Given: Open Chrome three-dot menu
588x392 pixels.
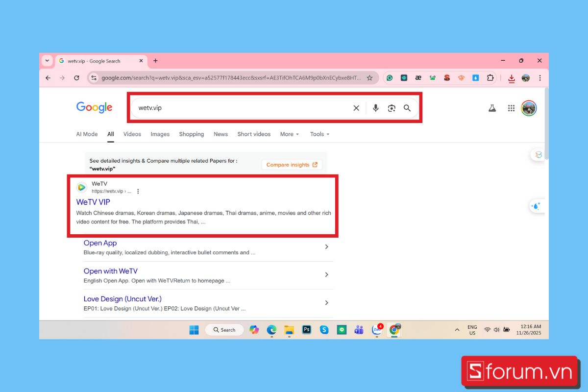Looking at the screenshot, I should click(540, 78).
